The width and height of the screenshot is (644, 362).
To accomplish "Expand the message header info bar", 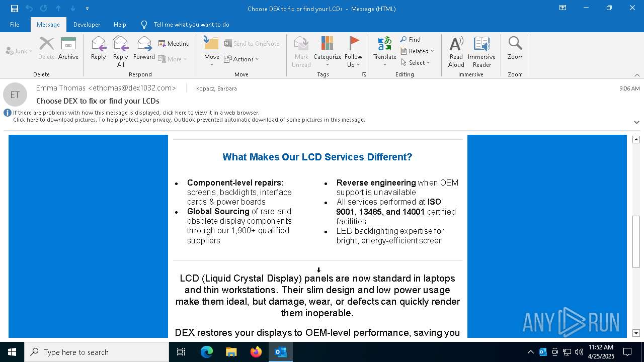I will 636,122.
